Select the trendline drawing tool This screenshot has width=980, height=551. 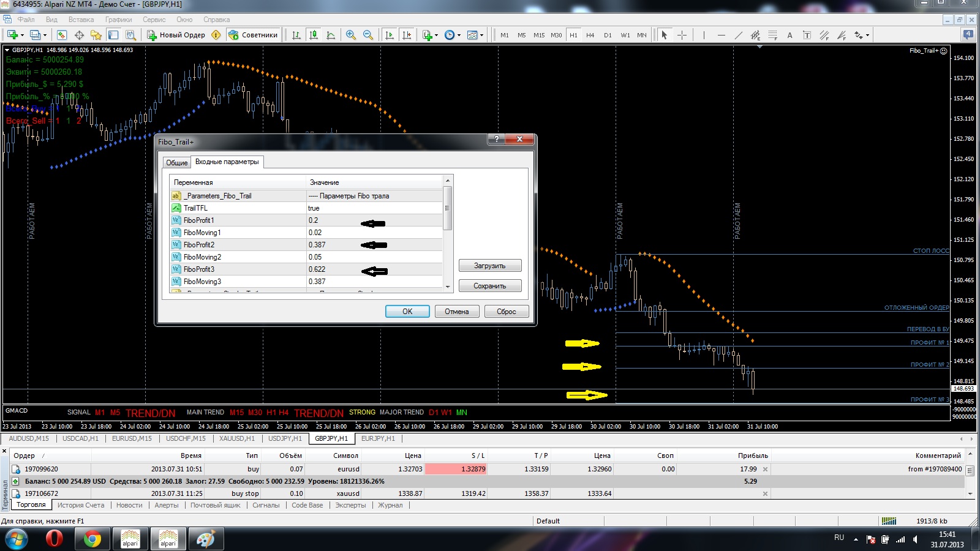click(x=738, y=35)
